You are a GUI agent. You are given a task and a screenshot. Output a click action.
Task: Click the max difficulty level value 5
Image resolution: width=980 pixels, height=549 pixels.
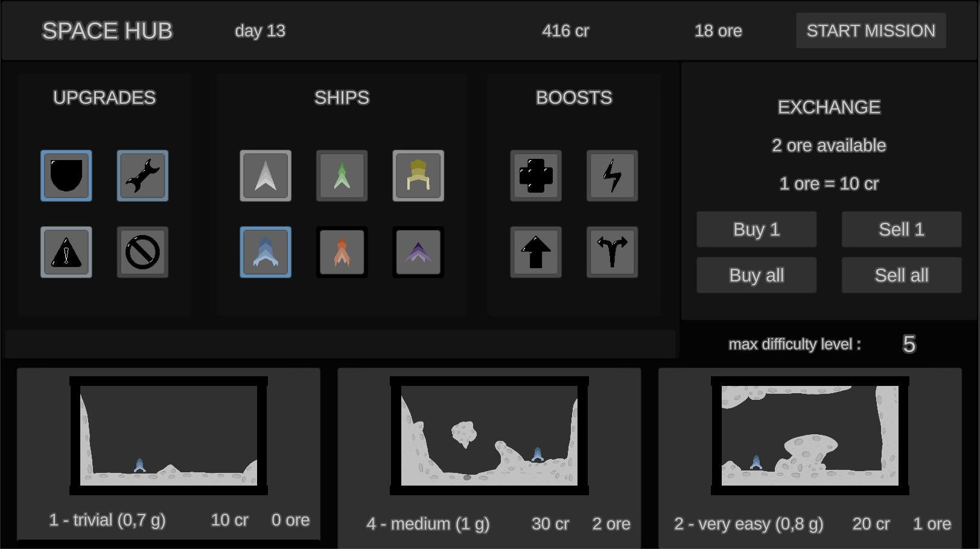click(909, 344)
